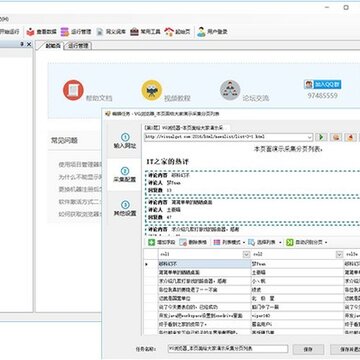The image size is (360, 360).
Task: Click the 删除表格 delete table button
Action: [193, 242]
